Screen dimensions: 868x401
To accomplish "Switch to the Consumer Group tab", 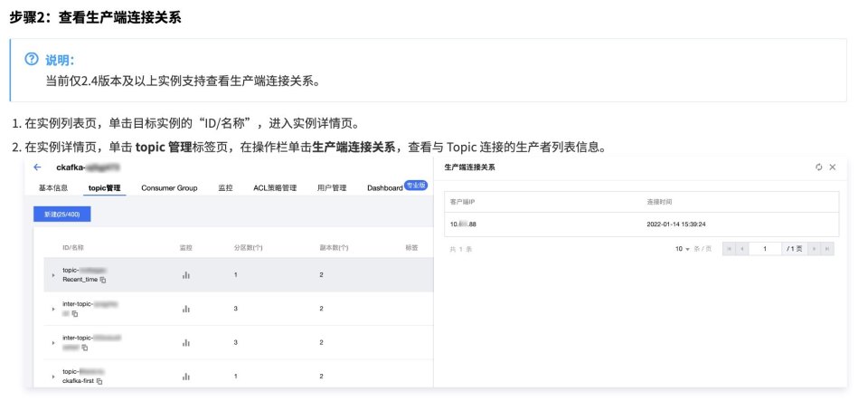I will 169,188.
